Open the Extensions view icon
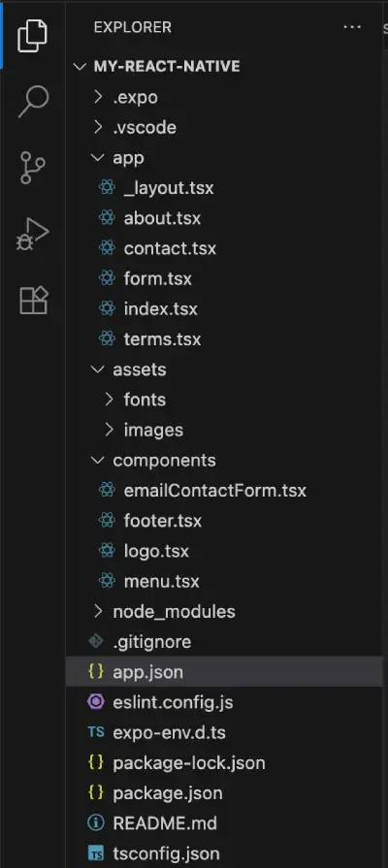 34,301
